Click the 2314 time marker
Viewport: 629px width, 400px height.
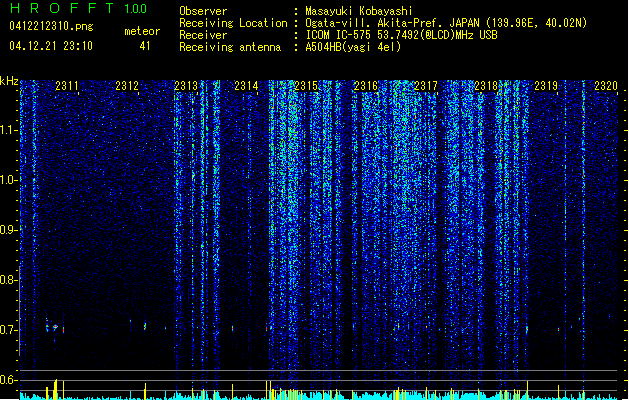click(246, 86)
